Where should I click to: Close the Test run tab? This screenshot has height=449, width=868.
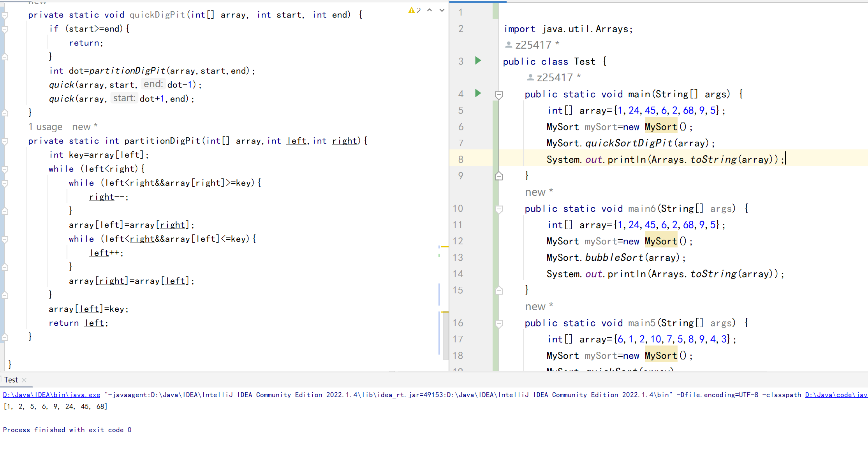click(x=25, y=380)
